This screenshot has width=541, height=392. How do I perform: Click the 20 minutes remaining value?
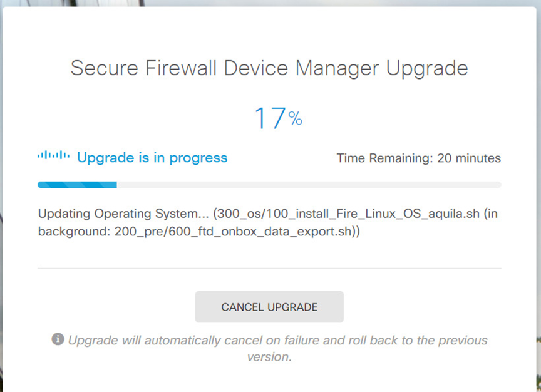[469, 158]
